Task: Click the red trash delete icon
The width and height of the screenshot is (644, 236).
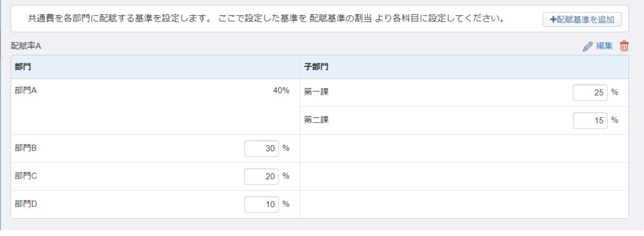Action: pyautogui.click(x=624, y=46)
